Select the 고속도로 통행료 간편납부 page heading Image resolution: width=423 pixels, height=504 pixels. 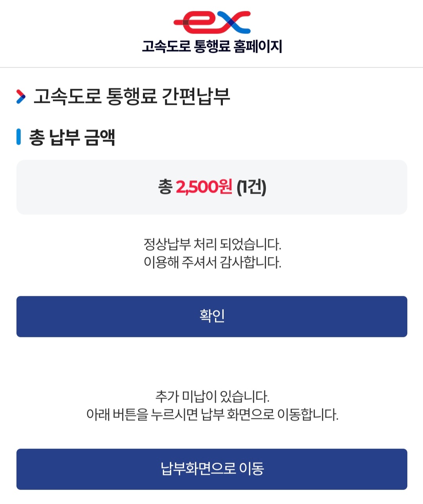[x=132, y=97]
